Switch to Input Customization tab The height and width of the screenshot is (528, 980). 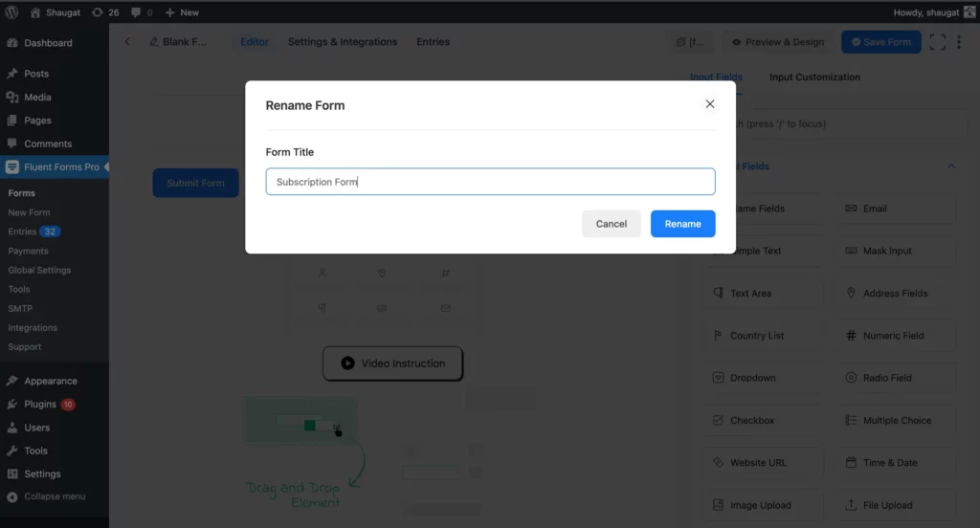[x=814, y=77]
